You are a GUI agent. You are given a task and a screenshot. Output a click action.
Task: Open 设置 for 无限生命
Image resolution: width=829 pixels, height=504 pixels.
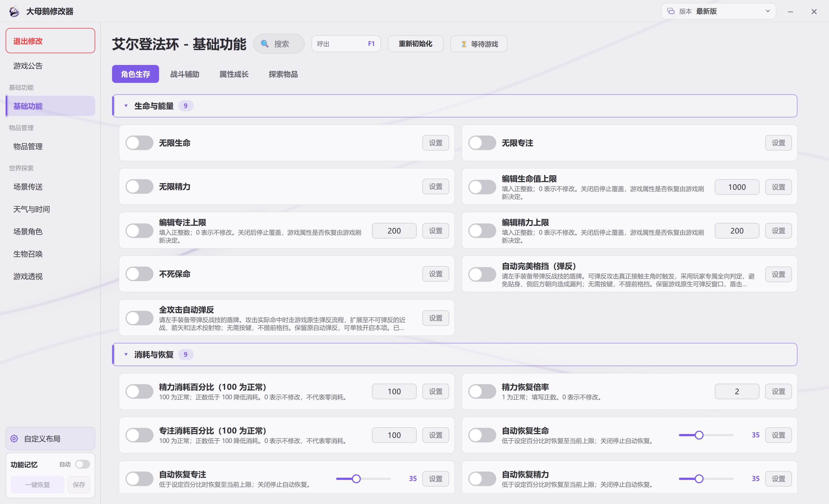pyautogui.click(x=436, y=143)
